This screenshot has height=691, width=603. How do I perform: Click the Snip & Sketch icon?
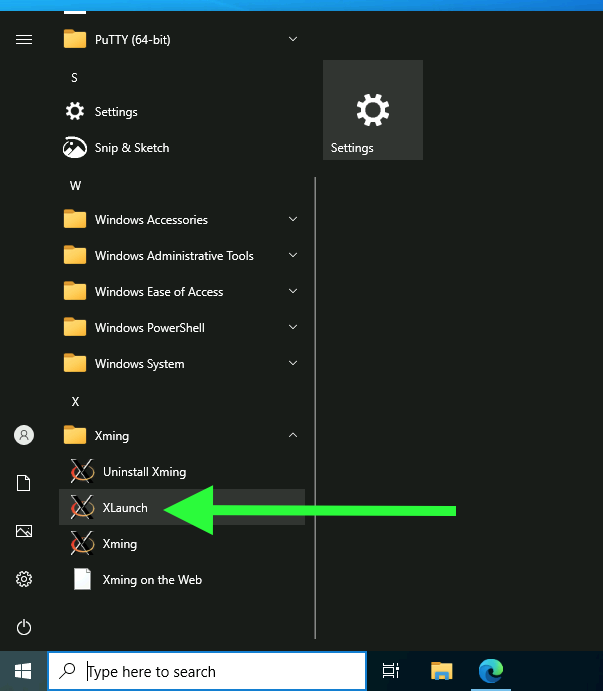(74, 148)
